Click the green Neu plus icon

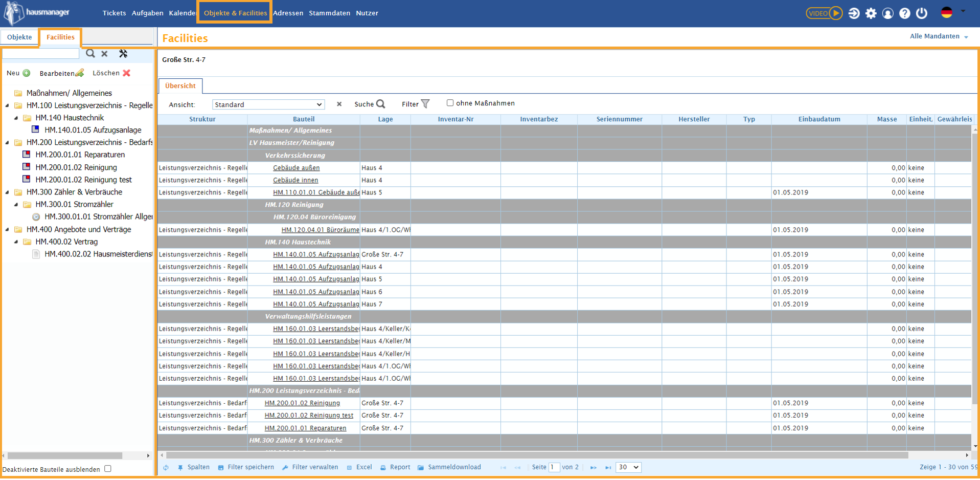(27, 73)
